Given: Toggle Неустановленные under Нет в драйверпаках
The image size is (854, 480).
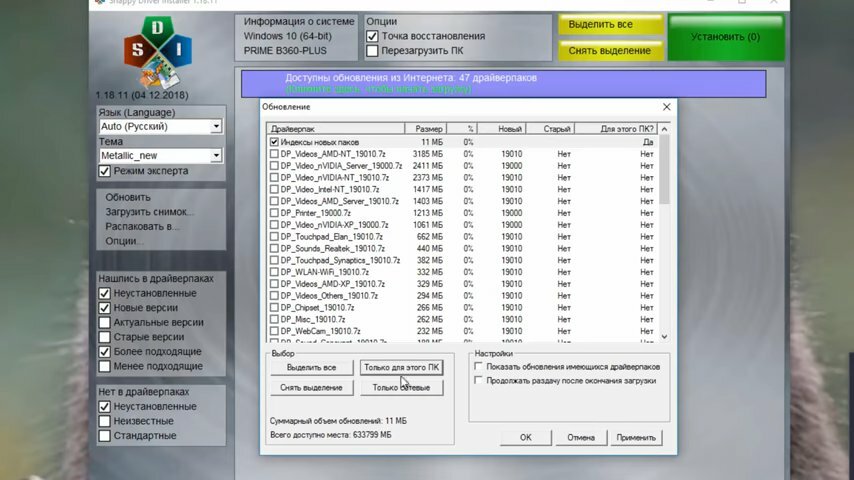Looking at the screenshot, I should 105,406.
